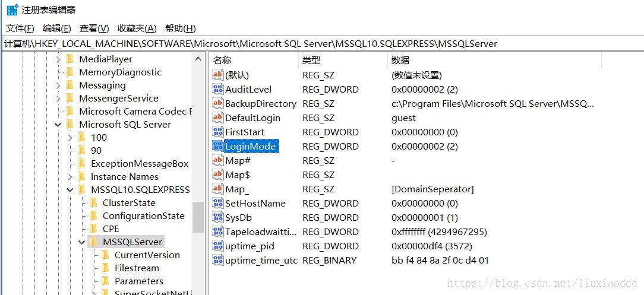Expand the Messaging tree node
This screenshot has height=295, width=644.
pyautogui.click(x=58, y=85)
